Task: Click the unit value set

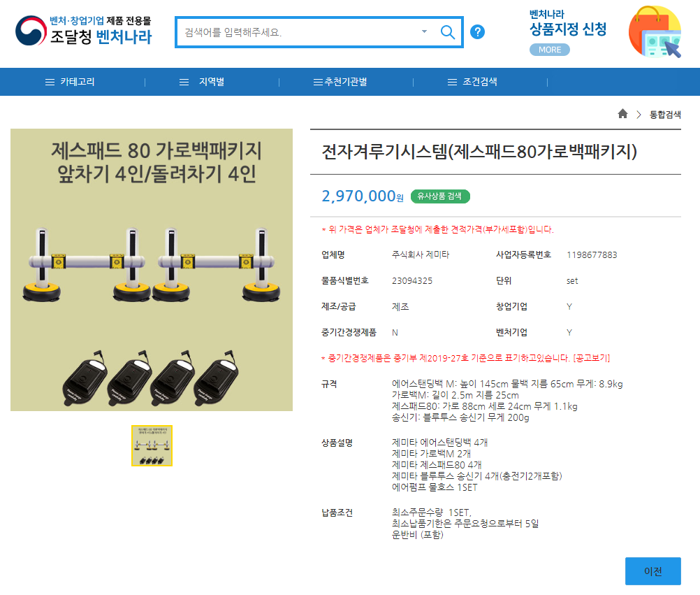Action: click(x=572, y=281)
